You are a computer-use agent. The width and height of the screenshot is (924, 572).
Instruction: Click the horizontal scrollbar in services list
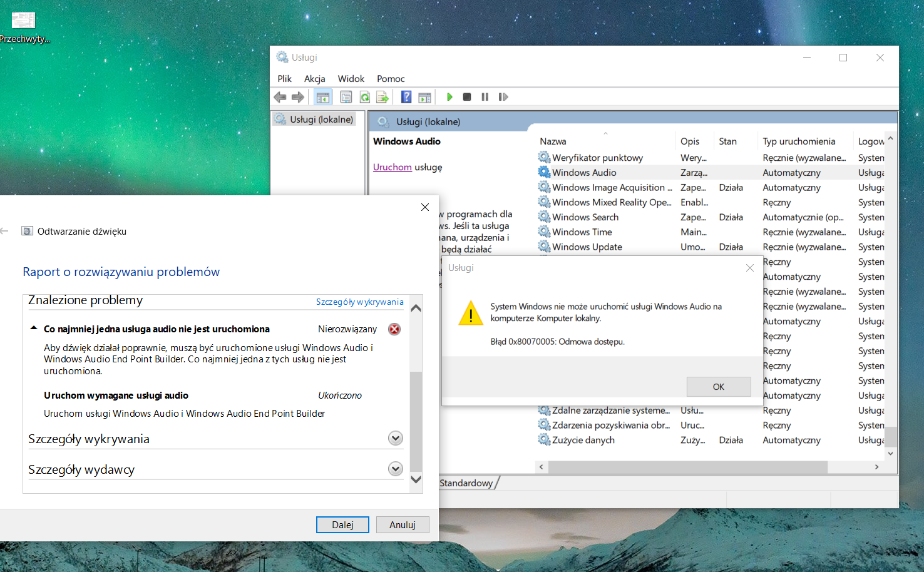pos(687,467)
